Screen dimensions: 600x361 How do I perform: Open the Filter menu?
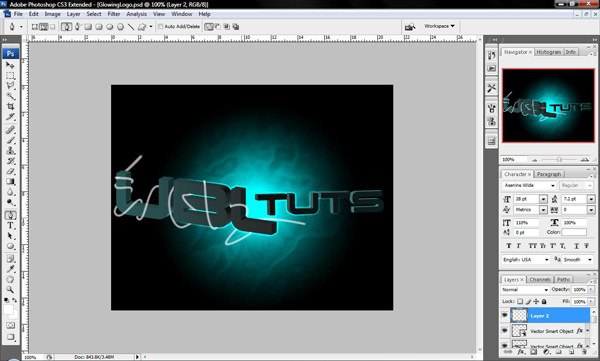(x=114, y=14)
